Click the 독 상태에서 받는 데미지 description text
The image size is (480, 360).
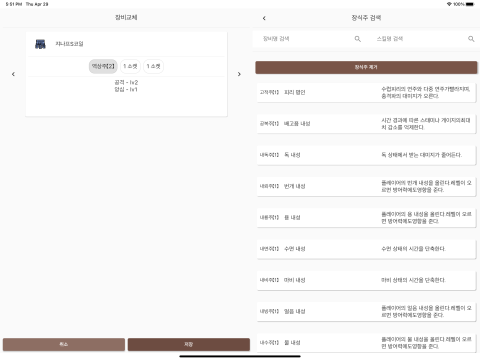(x=422, y=155)
